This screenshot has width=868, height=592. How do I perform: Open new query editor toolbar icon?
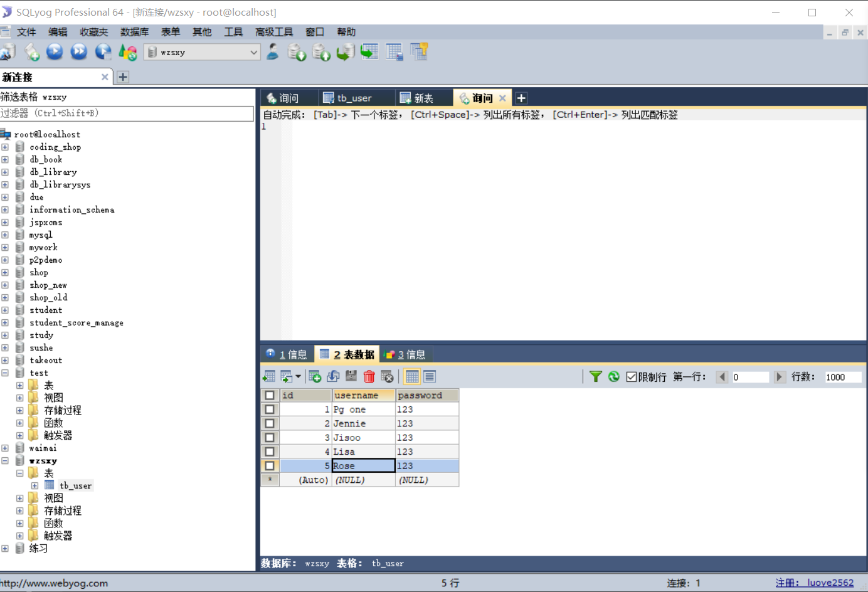(31, 53)
